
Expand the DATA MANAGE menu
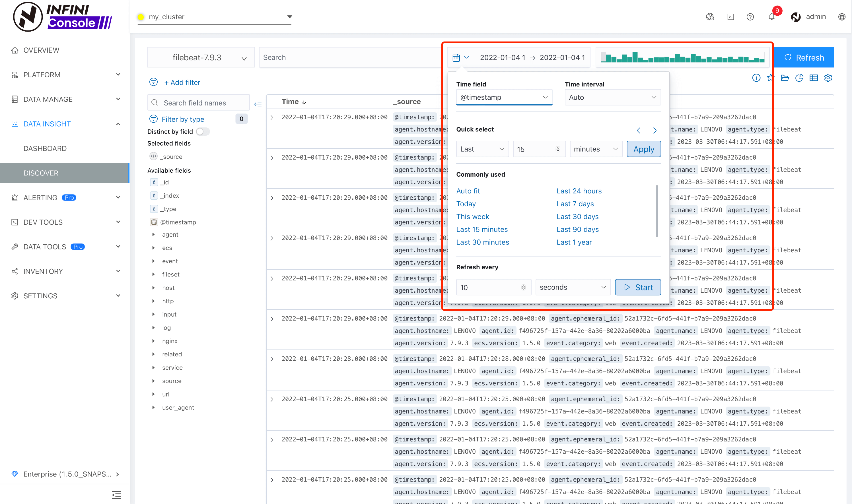click(x=65, y=99)
